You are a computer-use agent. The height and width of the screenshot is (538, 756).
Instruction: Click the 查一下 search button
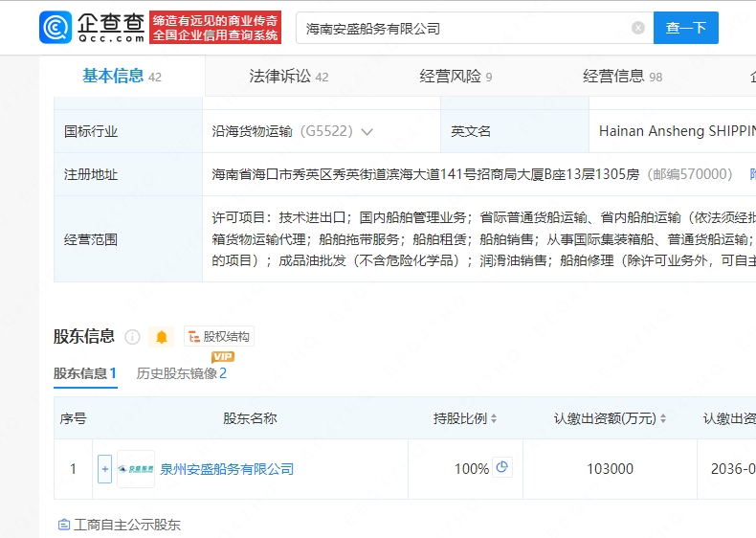685,28
